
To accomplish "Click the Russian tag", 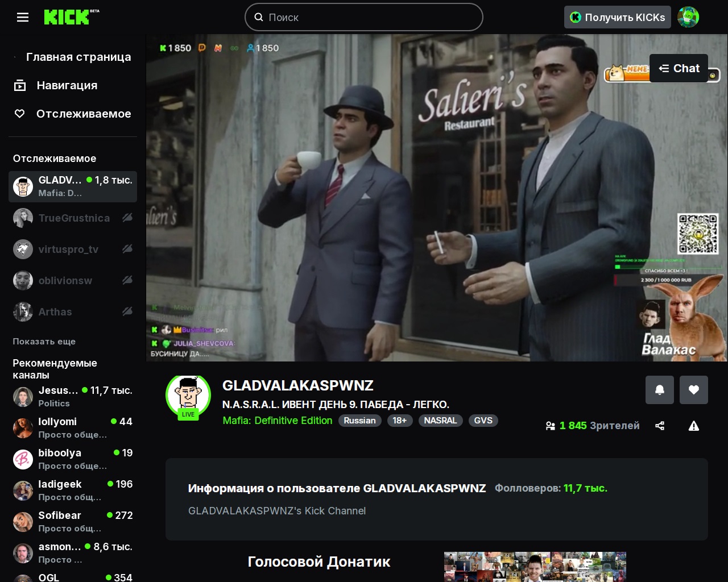I will (x=360, y=421).
